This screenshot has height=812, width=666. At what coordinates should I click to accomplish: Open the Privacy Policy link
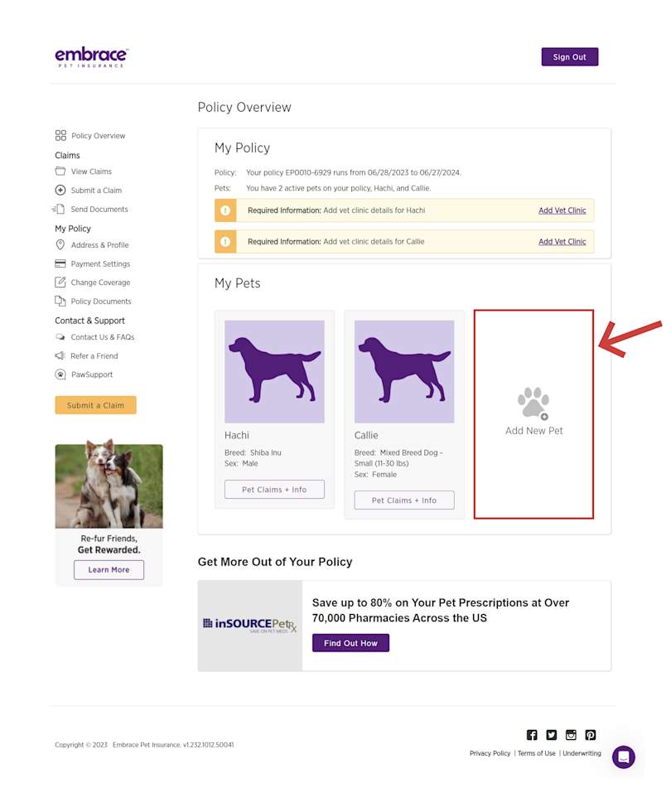click(490, 753)
